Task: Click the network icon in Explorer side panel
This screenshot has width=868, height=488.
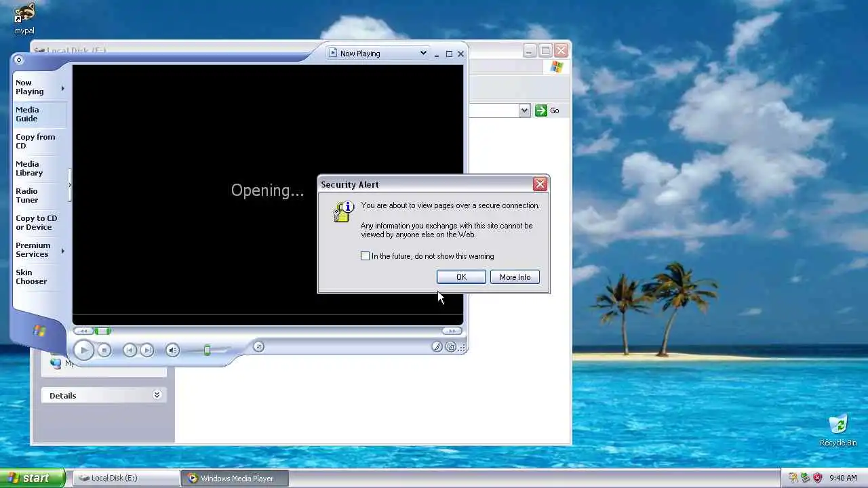Action: [56, 363]
